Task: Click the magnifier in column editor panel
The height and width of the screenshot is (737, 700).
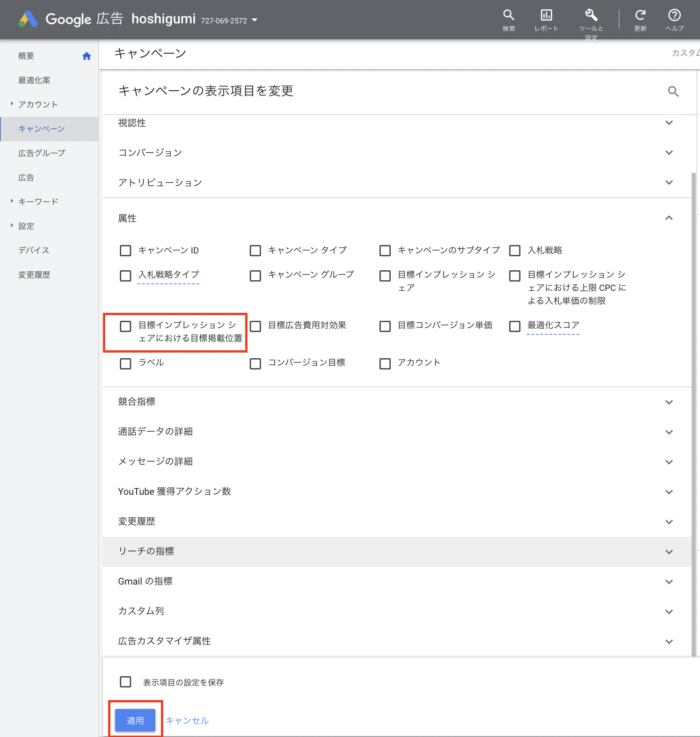Action: tap(673, 92)
